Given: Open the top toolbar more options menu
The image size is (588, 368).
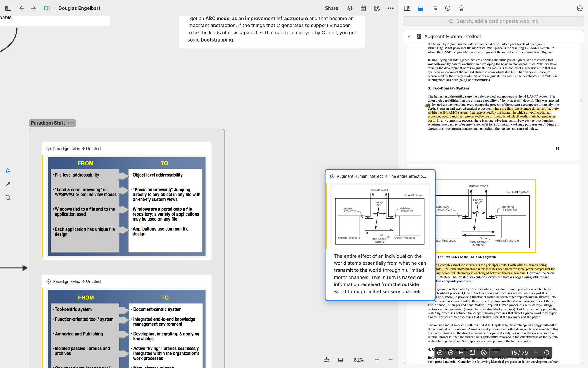Looking at the screenshot, I should [390, 8].
